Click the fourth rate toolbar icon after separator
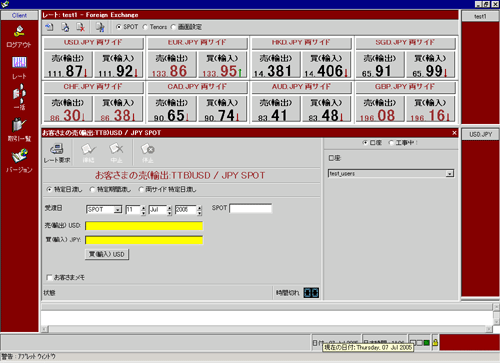The height and width of the screenshot is (363, 500). pyautogui.click(x=100, y=27)
